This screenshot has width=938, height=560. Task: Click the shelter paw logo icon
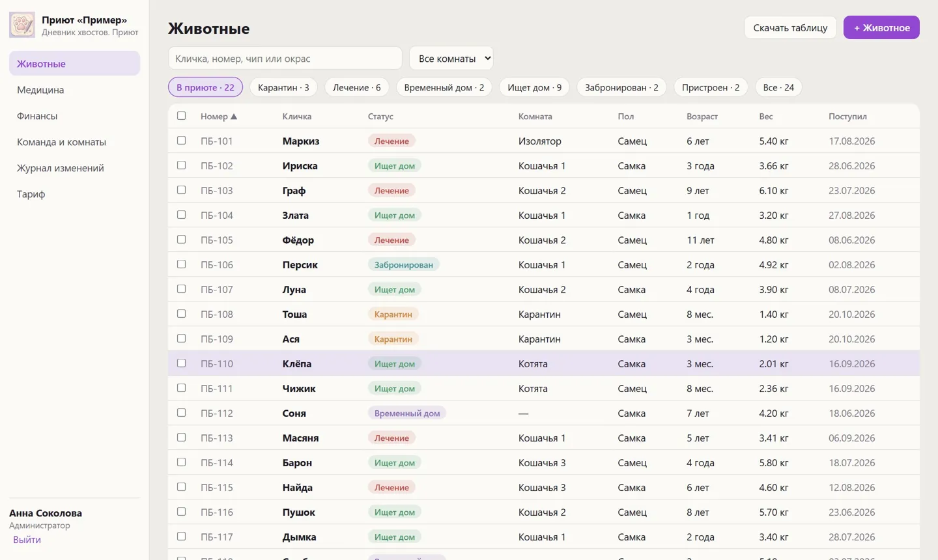tap(22, 25)
